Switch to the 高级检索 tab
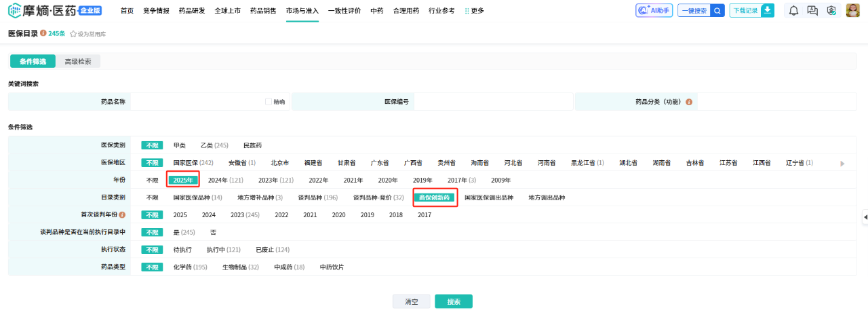 [x=78, y=62]
